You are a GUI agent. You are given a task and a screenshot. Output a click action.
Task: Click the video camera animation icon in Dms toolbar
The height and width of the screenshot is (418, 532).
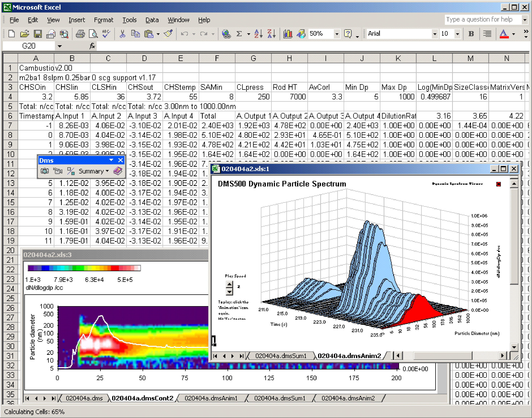click(58, 171)
